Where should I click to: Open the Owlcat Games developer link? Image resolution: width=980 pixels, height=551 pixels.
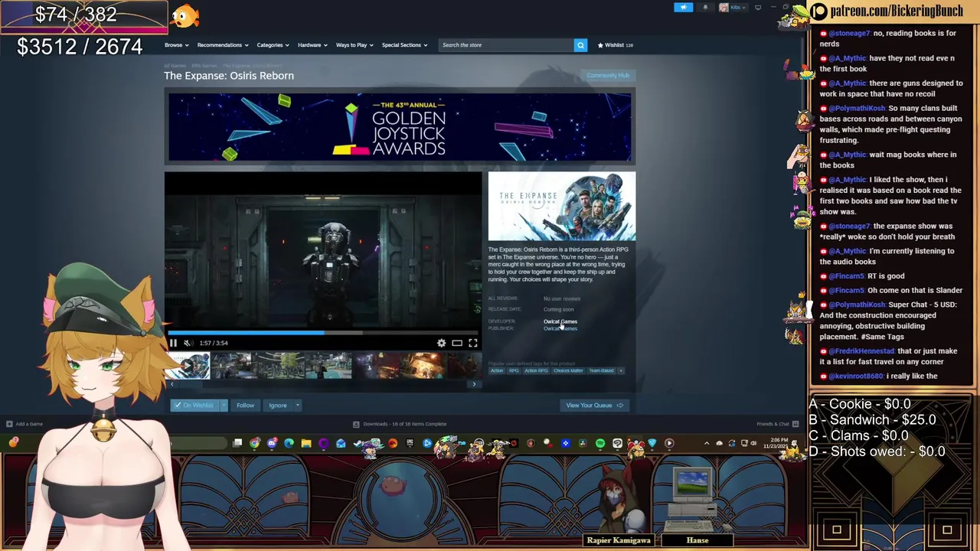pos(560,321)
